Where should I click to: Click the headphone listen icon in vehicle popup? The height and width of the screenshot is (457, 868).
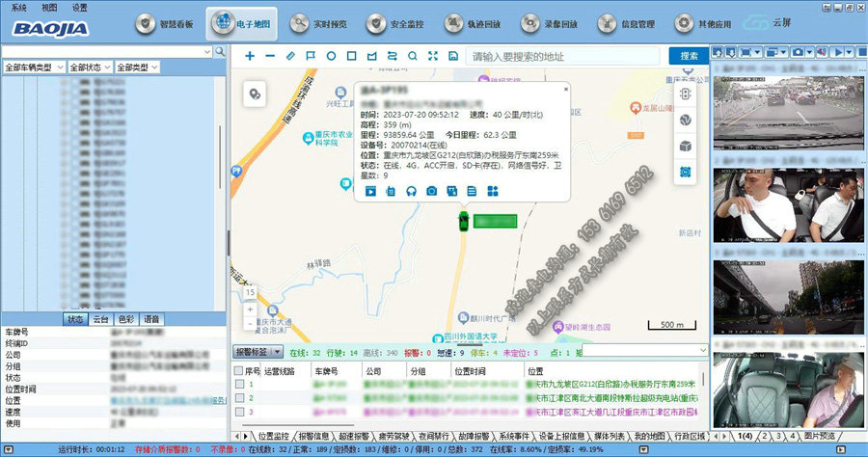coord(411,191)
